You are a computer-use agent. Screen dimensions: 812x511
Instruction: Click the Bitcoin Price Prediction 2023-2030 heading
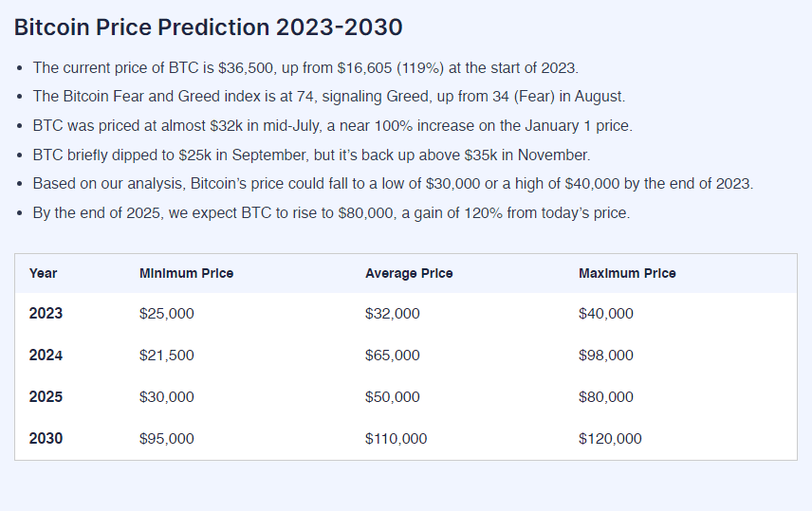coord(208,27)
